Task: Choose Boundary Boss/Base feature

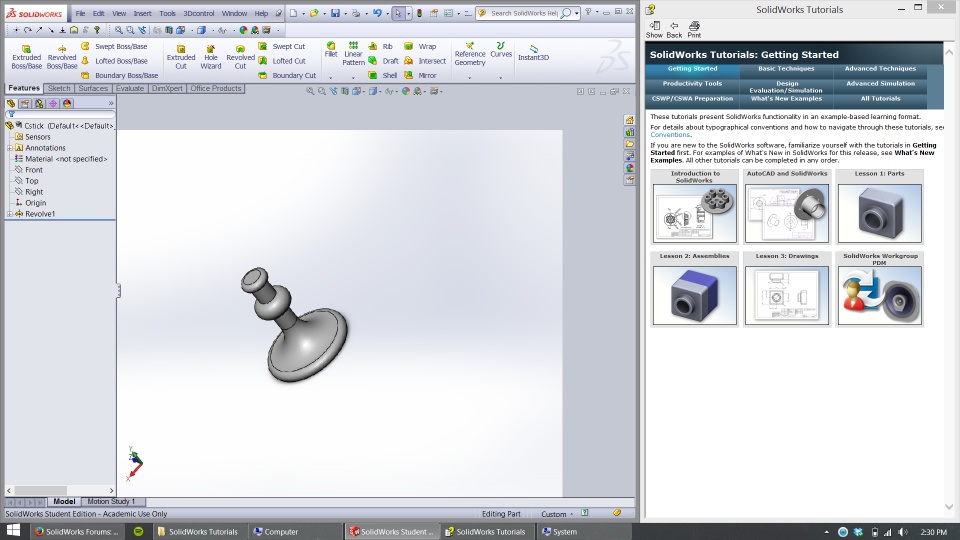Action: [x=119, y=75]
